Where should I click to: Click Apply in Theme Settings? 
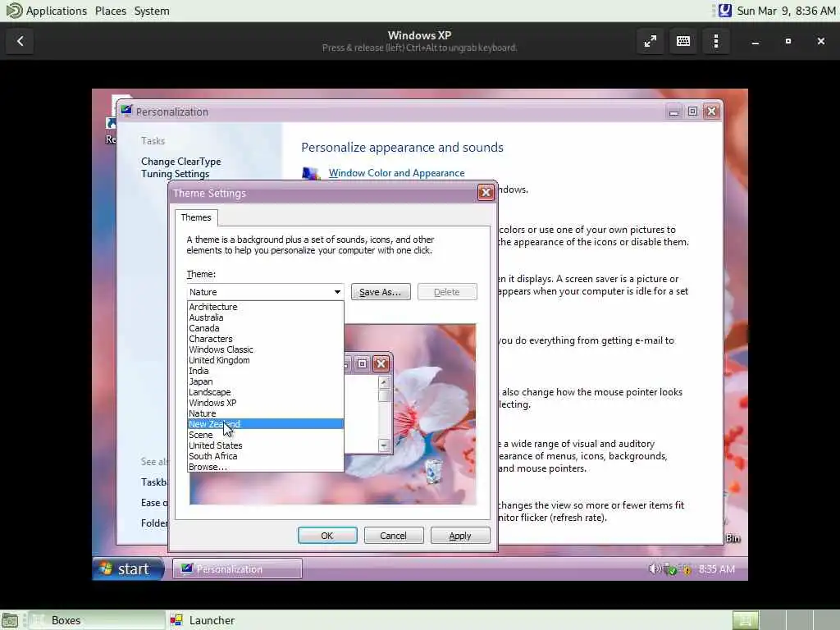coord(460,536)
